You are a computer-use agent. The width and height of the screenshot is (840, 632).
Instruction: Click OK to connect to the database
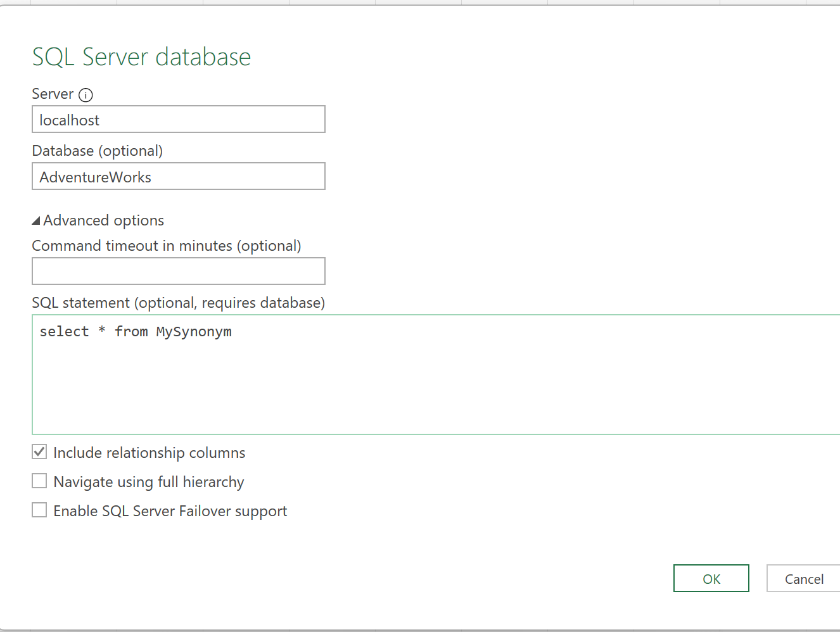(711, 578)
